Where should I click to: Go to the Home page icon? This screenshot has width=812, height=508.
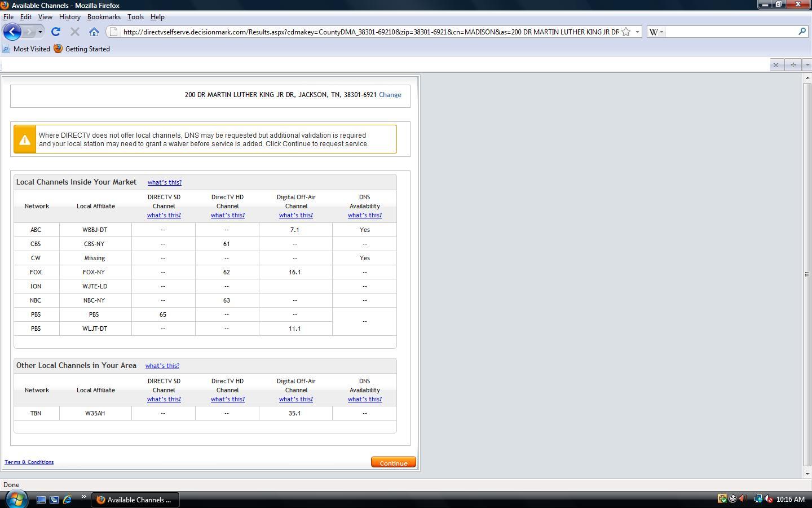point(94,32)
